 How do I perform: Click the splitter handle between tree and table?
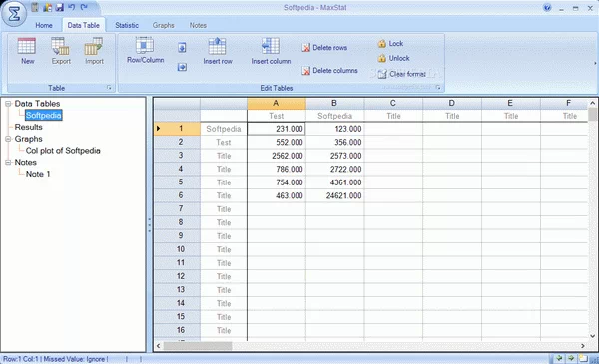point(150,225)
